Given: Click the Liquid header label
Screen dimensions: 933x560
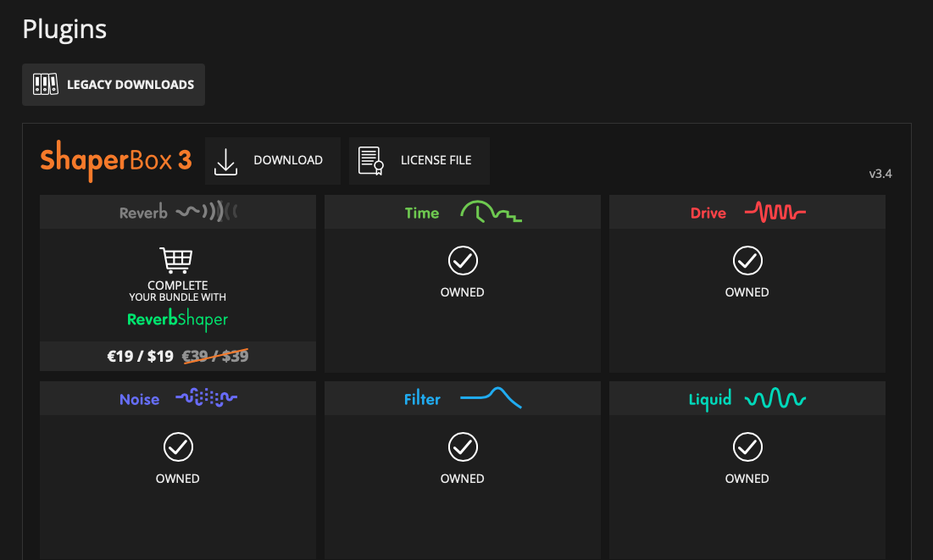Looking at the screenshot, I should click(710, 400).
